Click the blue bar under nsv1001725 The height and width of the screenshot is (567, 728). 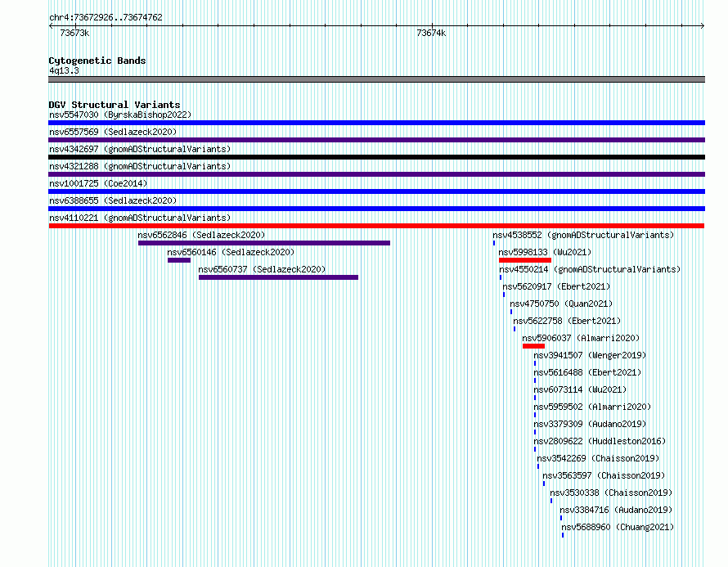click(x=376, y=191)
